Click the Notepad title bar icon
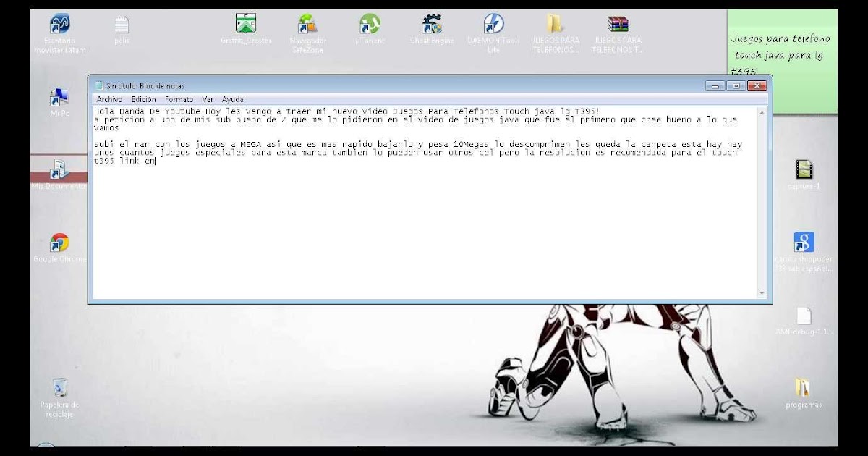 coord(99,85)
